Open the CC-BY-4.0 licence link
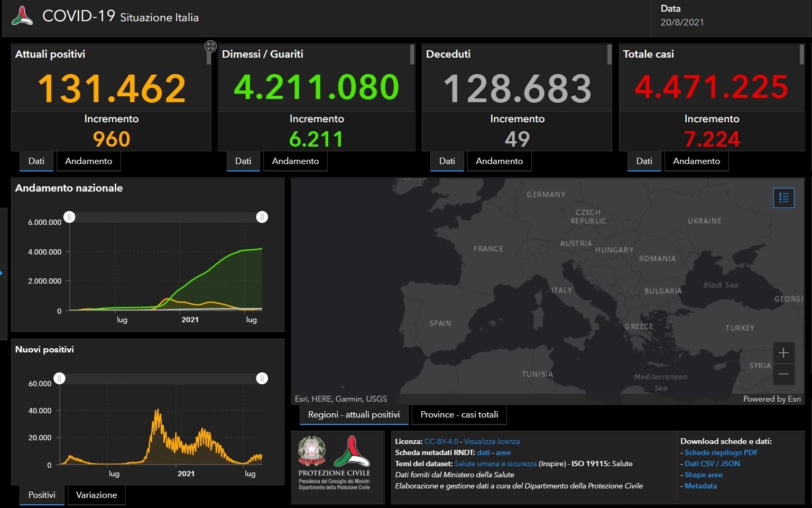The height and width of the screenshot is (508, 812). pos(441,441)
